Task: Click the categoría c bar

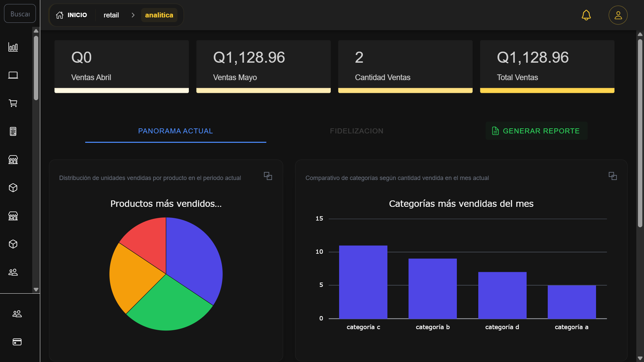Action: click(363, 282)
